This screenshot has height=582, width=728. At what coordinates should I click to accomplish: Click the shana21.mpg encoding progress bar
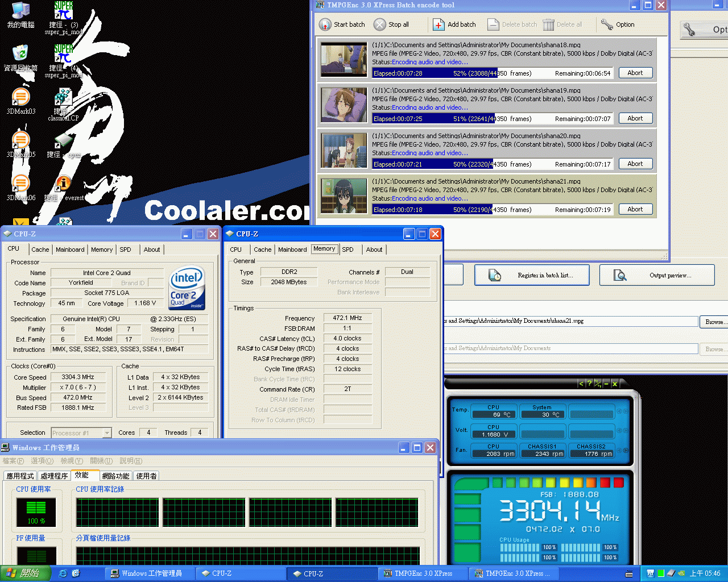click(x=493, y=210)
